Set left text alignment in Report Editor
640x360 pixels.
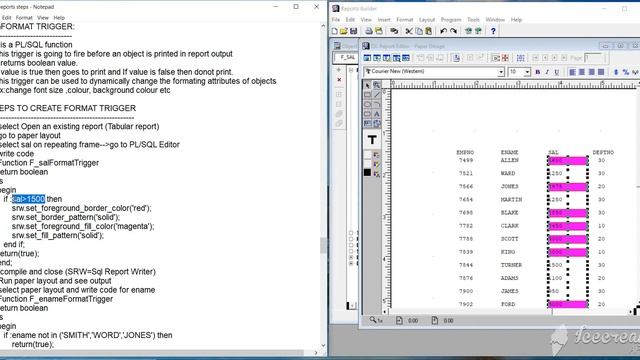pos(572,72)
